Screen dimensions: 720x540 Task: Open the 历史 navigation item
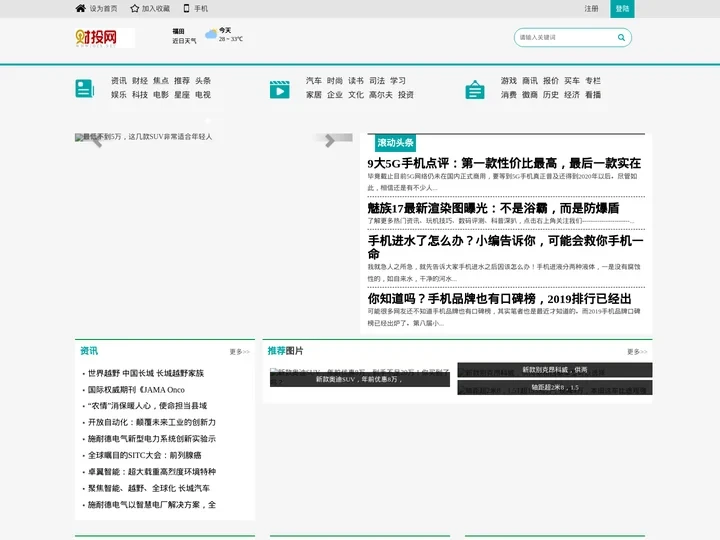pos(551,95)
